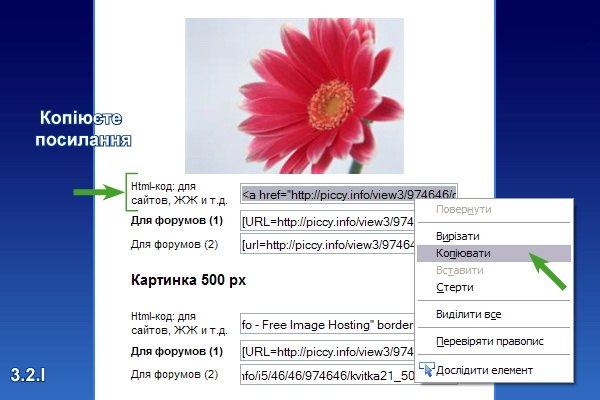
Task: Click the disabled Вставити menu item
Action: 460,271
